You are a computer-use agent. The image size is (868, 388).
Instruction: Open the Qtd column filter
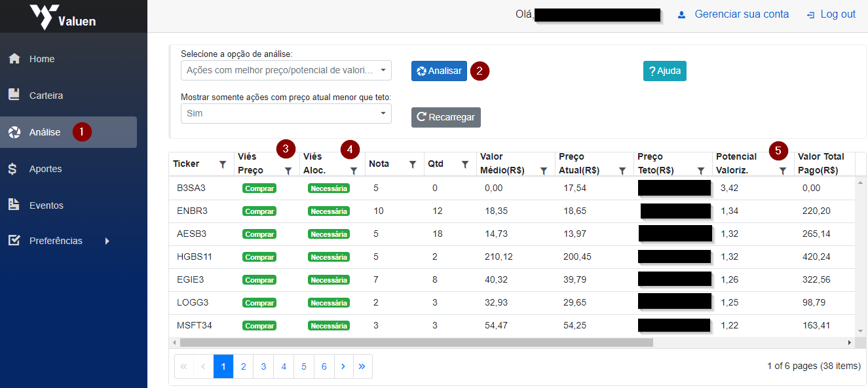464,164
